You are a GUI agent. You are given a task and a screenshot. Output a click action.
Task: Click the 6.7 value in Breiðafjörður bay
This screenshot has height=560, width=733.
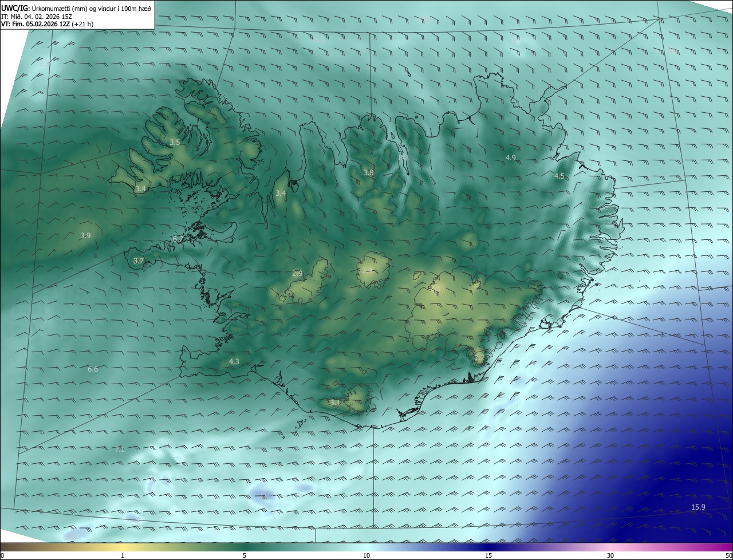pos(178,238)
